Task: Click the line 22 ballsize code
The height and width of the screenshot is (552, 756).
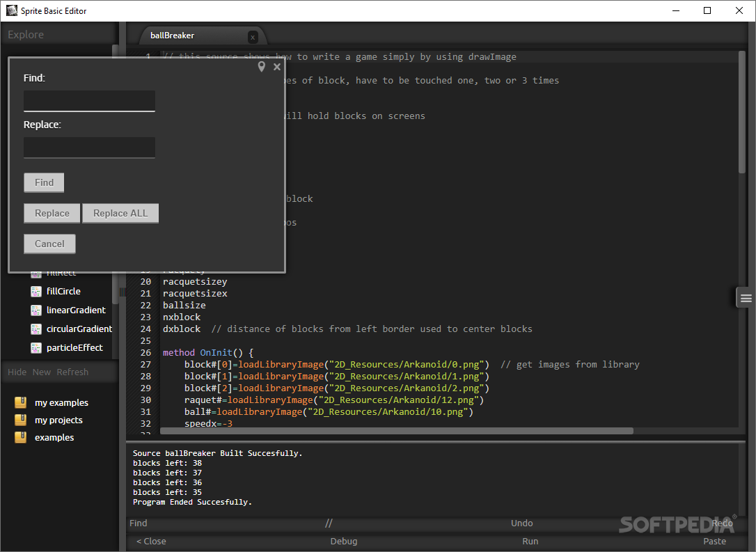Action: coord(184,305)
